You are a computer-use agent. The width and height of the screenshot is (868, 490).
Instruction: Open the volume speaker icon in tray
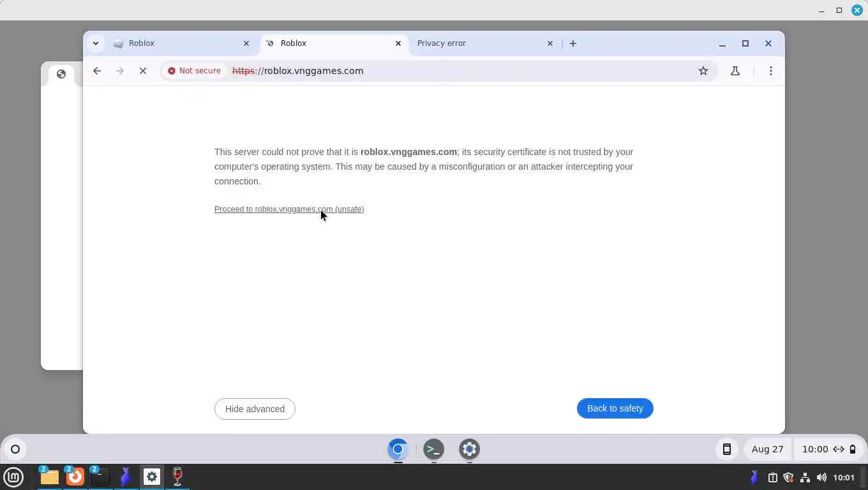[x=821, y=477]
